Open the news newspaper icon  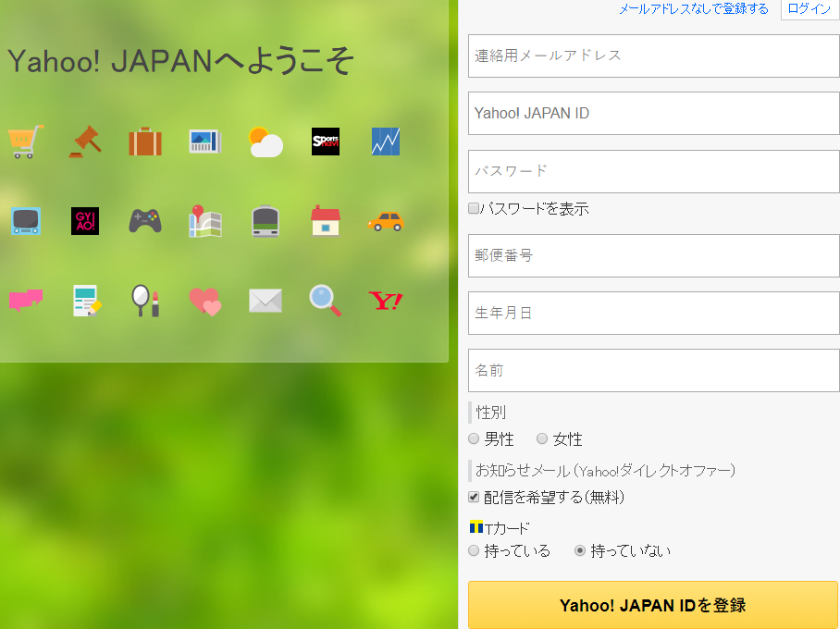pos(205,142)
